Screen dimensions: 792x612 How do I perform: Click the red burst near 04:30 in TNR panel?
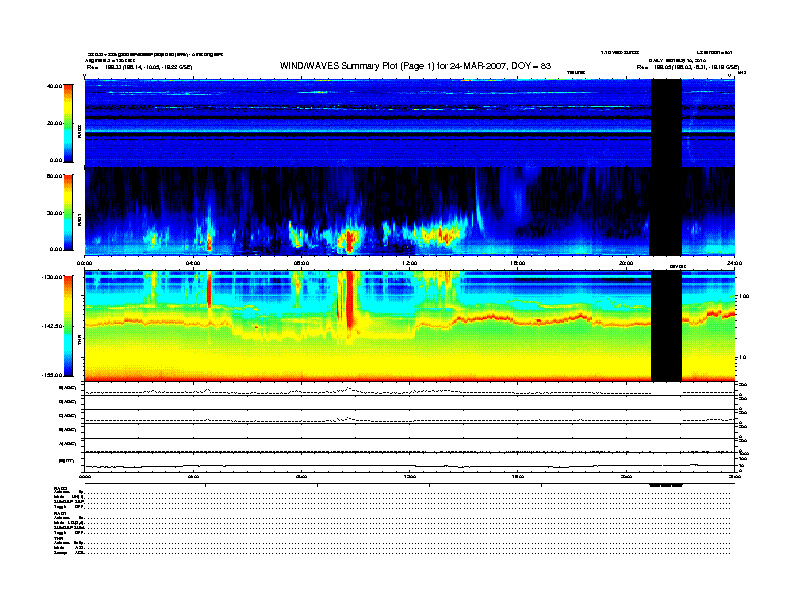(209, 289)
